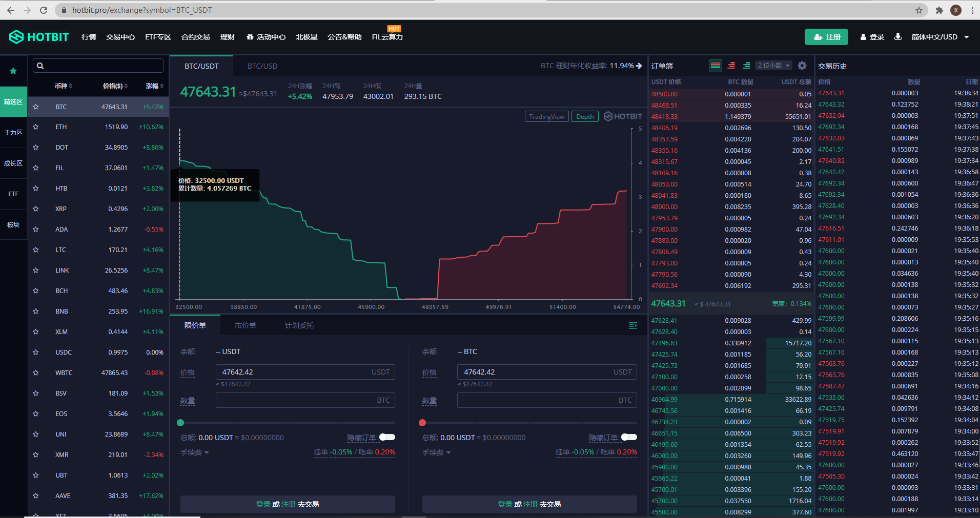The image size is (980, 518).
Task: Click buy price input field
Action: tap(305, 372)
